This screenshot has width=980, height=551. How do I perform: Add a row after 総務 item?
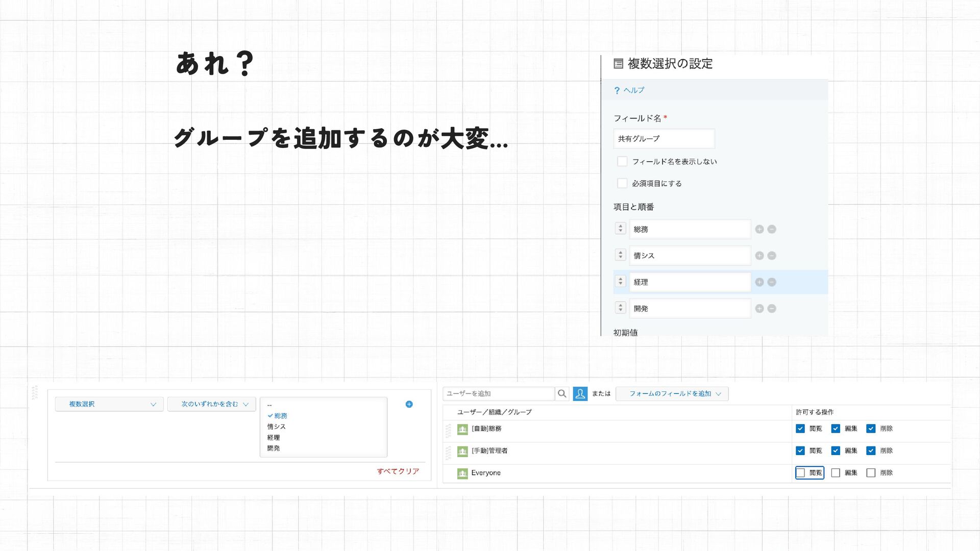759,230
